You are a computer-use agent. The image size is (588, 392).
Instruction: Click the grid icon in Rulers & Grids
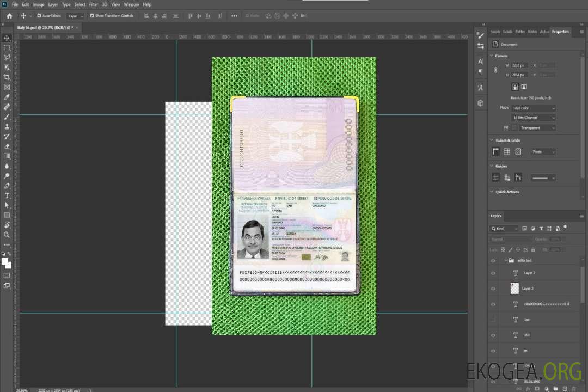click(x=507, y=151)
